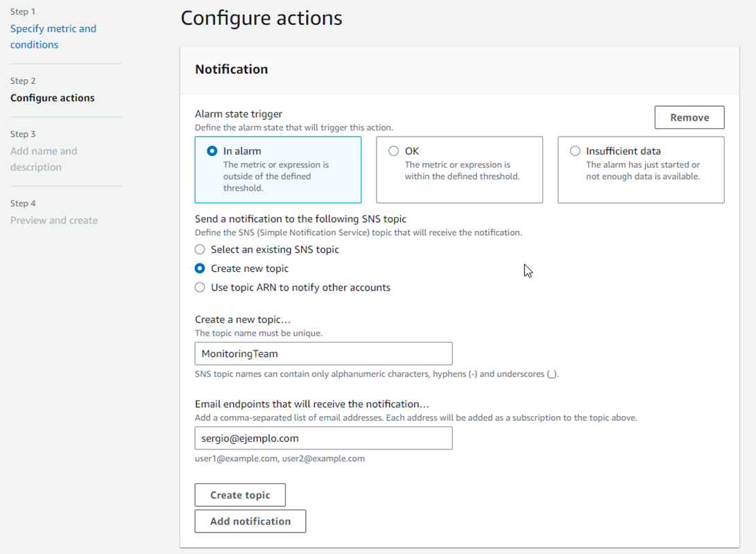This screenshot has height=554, width=756.
Task: Click the email endpoints field with sergio@ejemplo.com
Action: click(323, 438)
